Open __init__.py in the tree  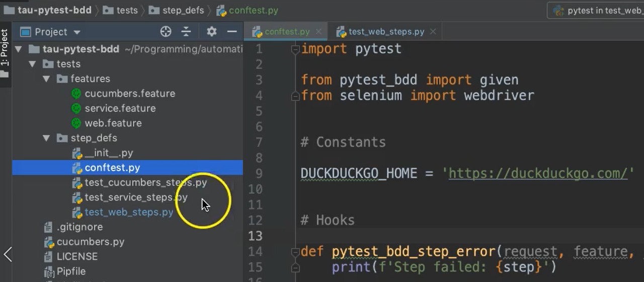tap(109, 153)
